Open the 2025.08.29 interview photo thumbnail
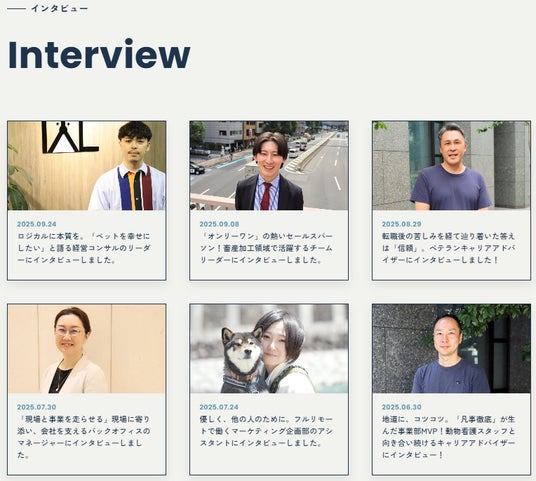 452,165
